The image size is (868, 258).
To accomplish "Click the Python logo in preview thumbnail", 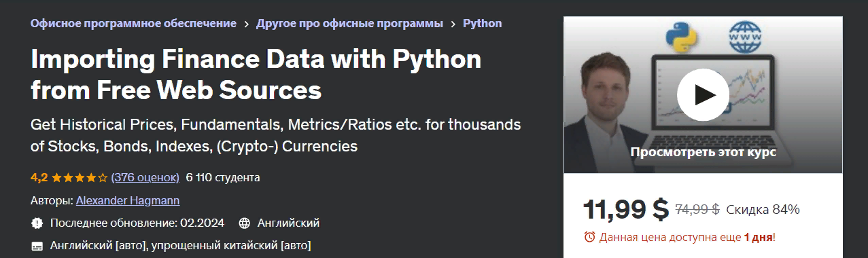I will (682, 36).
